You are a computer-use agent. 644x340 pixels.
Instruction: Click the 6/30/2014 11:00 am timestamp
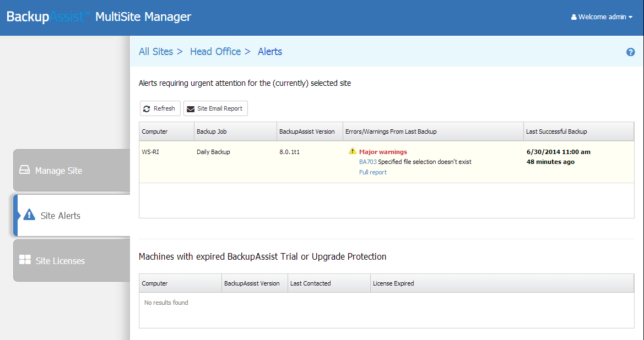click(559, 152)
